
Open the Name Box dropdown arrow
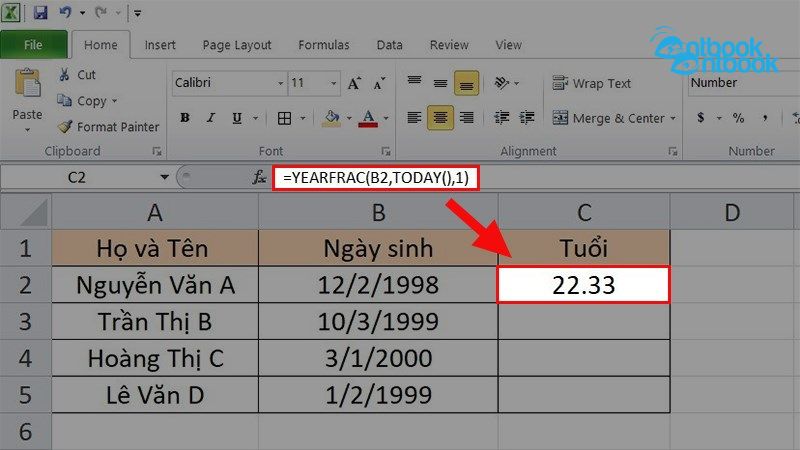pos(165,177)
